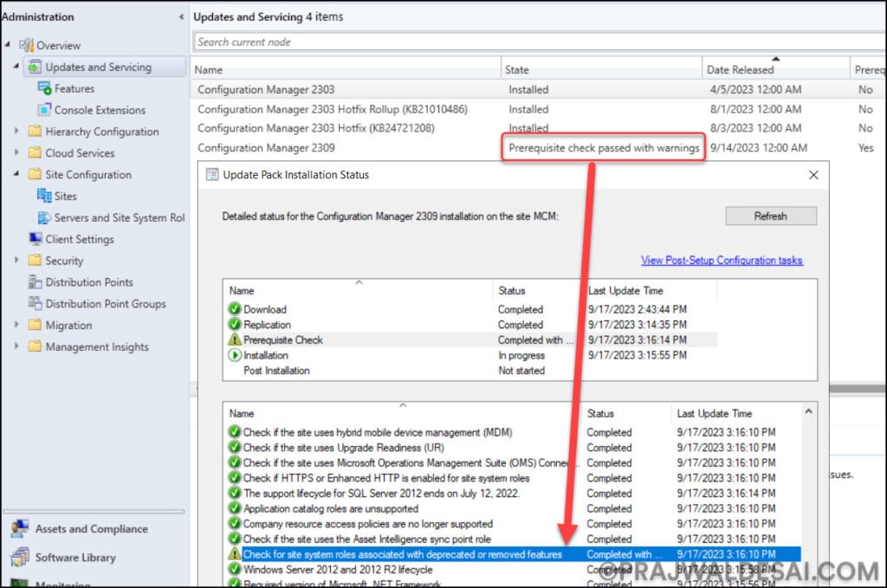Screen dimensions: 887x588
Task: Open View Post-Setup Configuration tasks link
Action: (x=722, y=260)
